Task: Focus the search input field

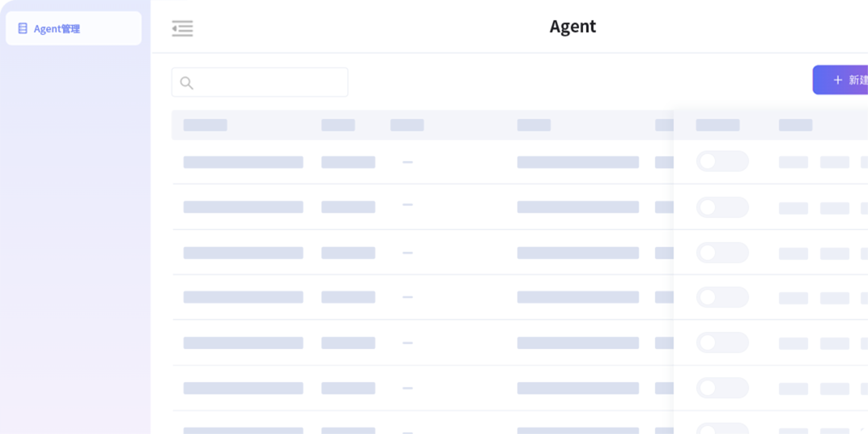Action: click(267, 83)
